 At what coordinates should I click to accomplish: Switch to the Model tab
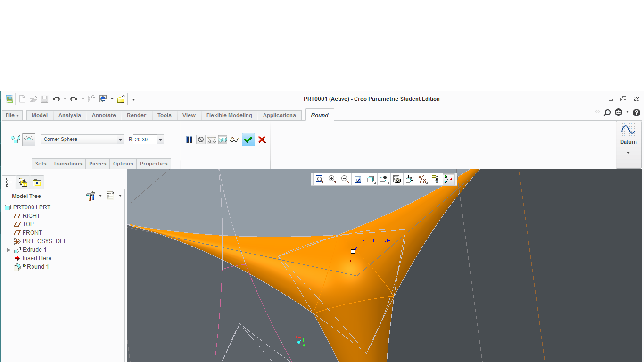tap(40, 115)
